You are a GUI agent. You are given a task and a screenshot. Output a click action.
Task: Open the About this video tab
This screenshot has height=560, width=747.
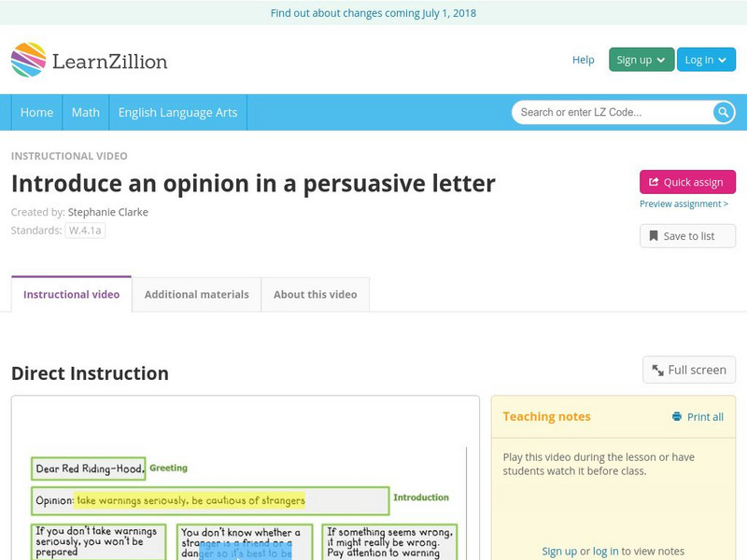click(x=315, y=294)
